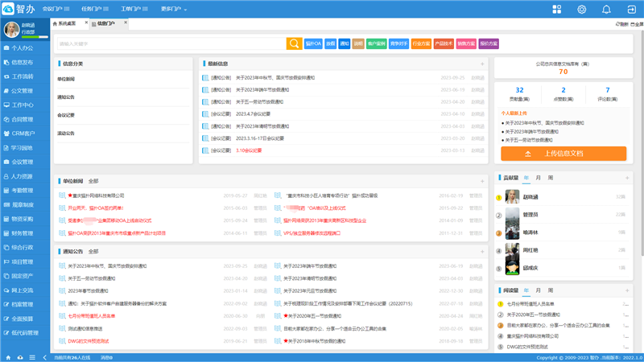Click the home icon in bottom bar
Screen dimensions: 644x362
tap(9, 357)
